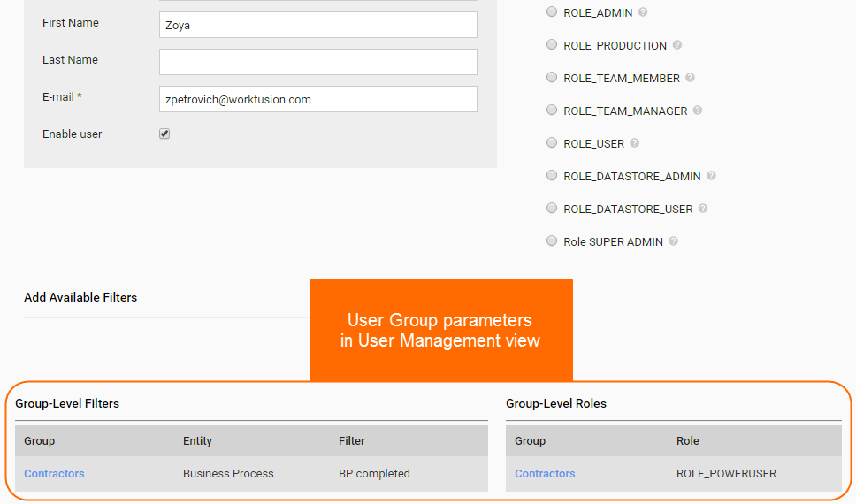Screen dimensions: 856x504
Task: Click the Business Process entity cell
Action: [228, 473]
